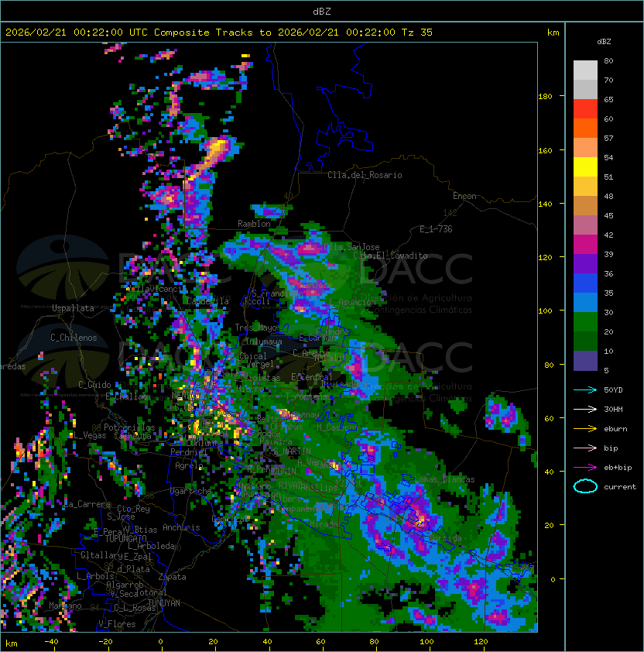The image size is (644, 652).
Task: Click the 'TUPUNGATO' map label
Action: (125, 538)
